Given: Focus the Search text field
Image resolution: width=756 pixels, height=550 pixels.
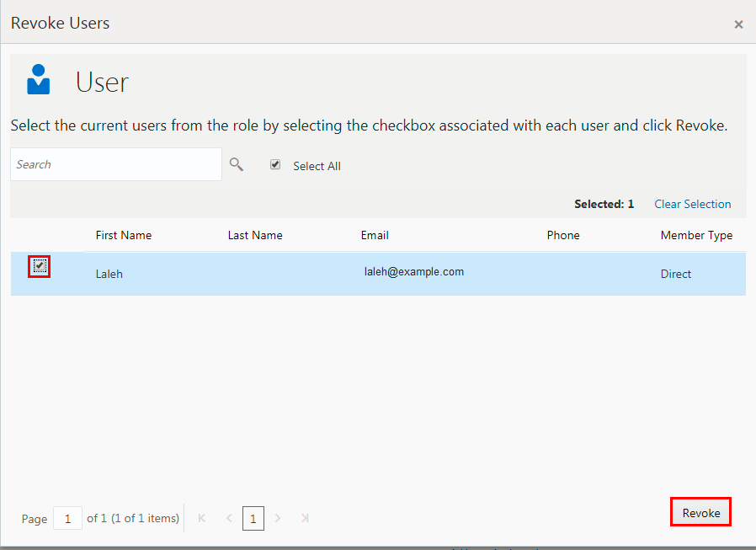Looking at the screenshot, I should click(x=116, y=164).
